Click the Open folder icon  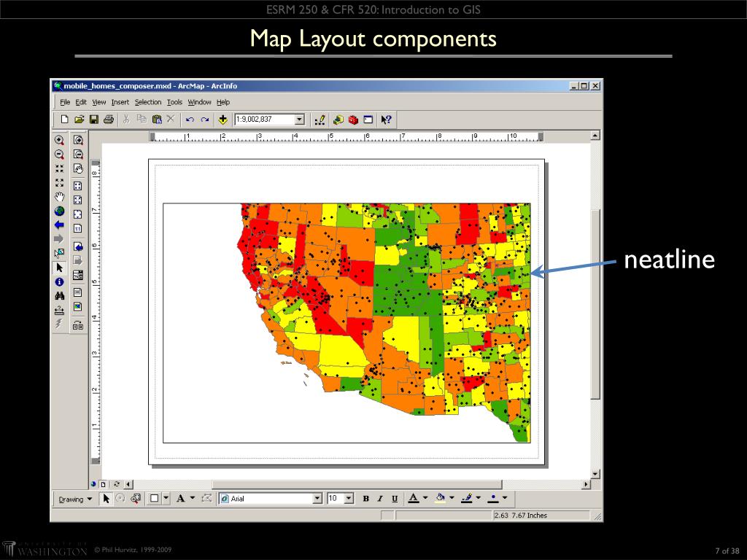(x=79, y=120)
